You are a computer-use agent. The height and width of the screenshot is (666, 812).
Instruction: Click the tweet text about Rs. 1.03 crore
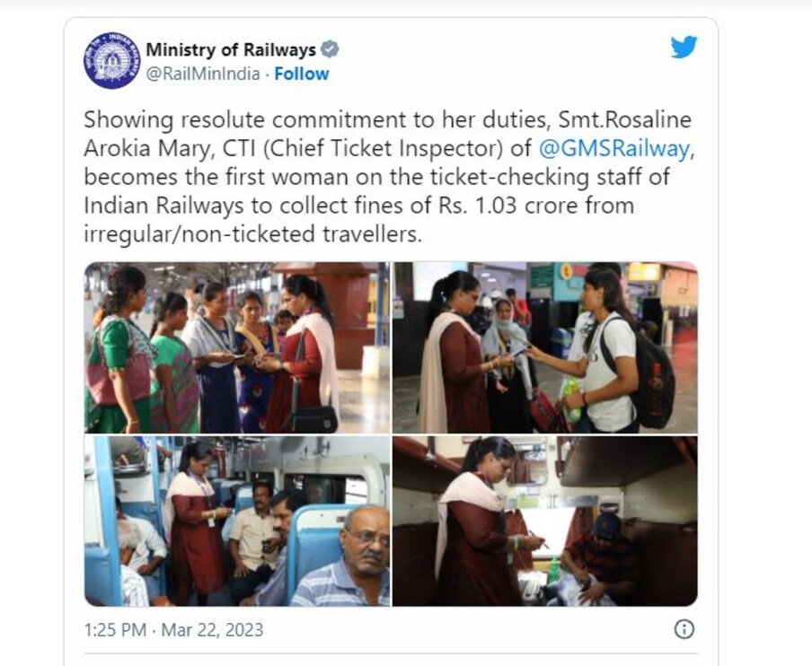(387, 177)
